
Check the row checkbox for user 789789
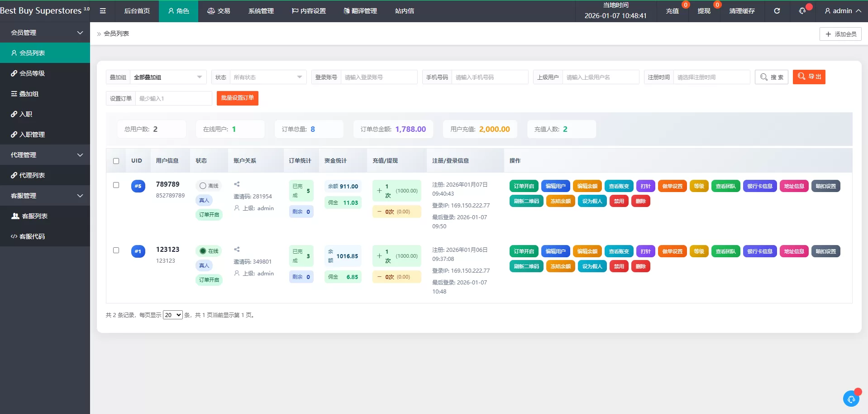coord(116,185)
